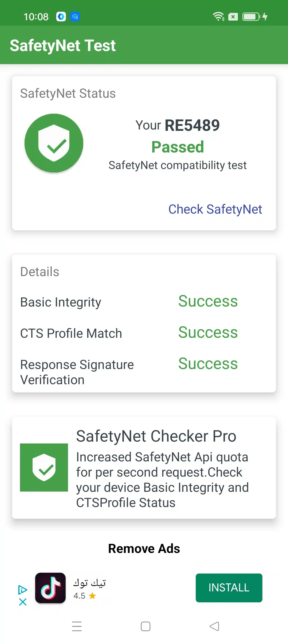The height and width of the screenshot is (644, 288).
Task: Tap the Wi-Fi status bar icon
Action: pos(218,17)
